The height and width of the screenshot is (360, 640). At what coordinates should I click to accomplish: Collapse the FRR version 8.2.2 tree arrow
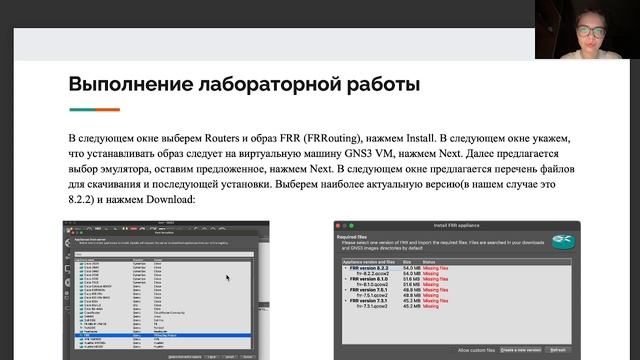pyautogui.click(x=346, y=268)
